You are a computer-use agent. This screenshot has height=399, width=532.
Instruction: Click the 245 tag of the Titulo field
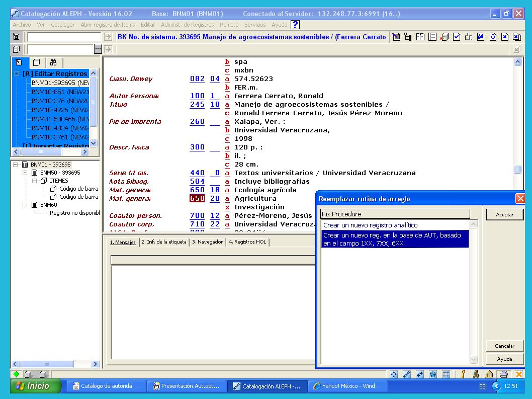click(197, 105)
